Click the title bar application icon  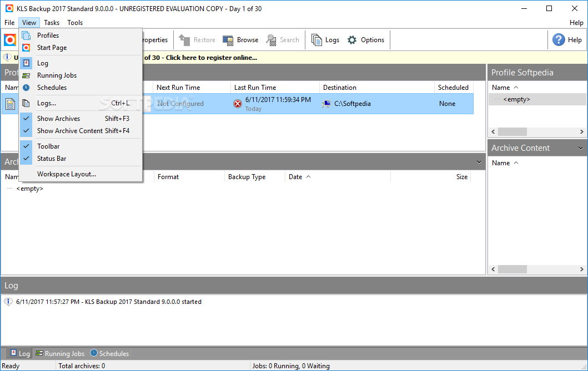coord(9,8)
